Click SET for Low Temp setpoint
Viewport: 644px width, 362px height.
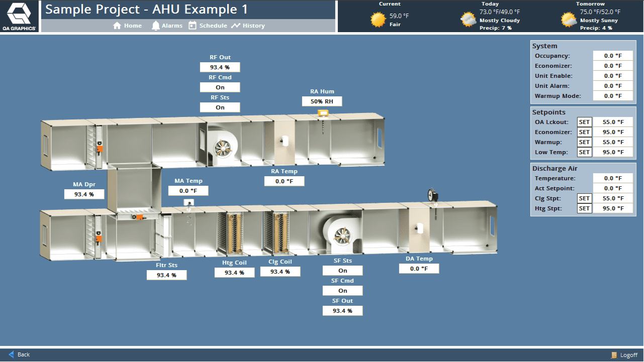(584, 152)
